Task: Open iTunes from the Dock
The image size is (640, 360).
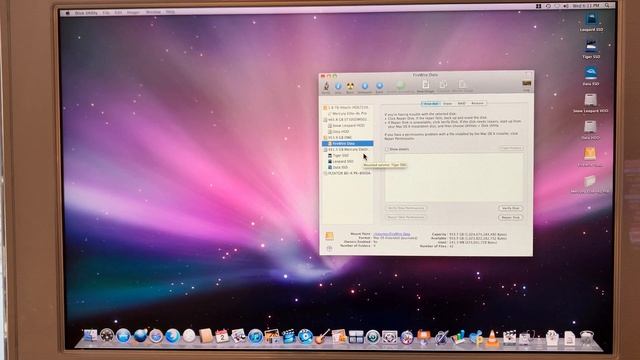Action: [255, 336]
